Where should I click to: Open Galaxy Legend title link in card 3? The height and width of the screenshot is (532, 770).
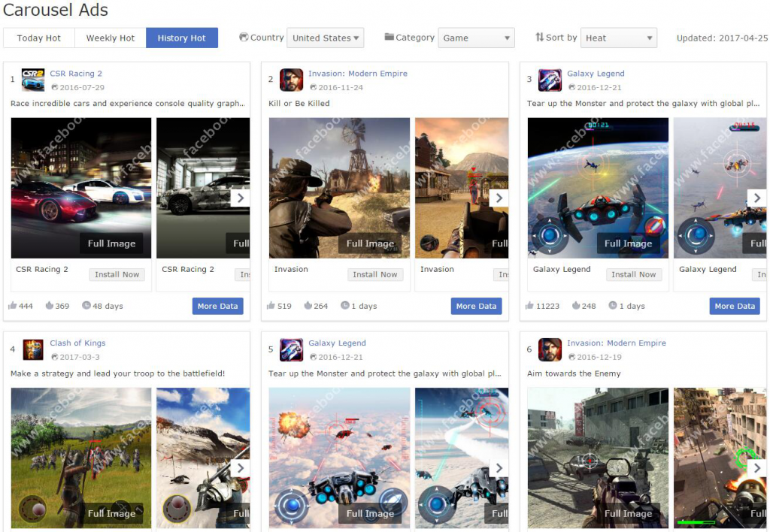[596, 73]
